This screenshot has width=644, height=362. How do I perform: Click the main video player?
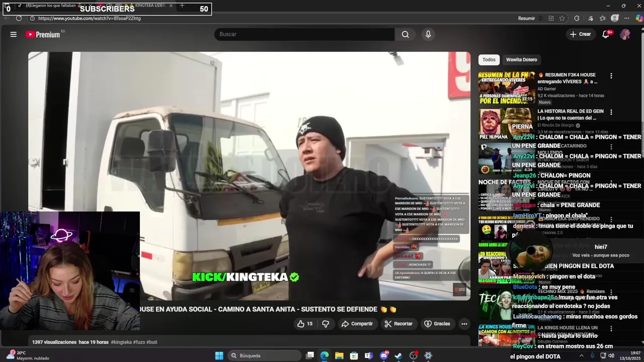[x=249, y=176]
